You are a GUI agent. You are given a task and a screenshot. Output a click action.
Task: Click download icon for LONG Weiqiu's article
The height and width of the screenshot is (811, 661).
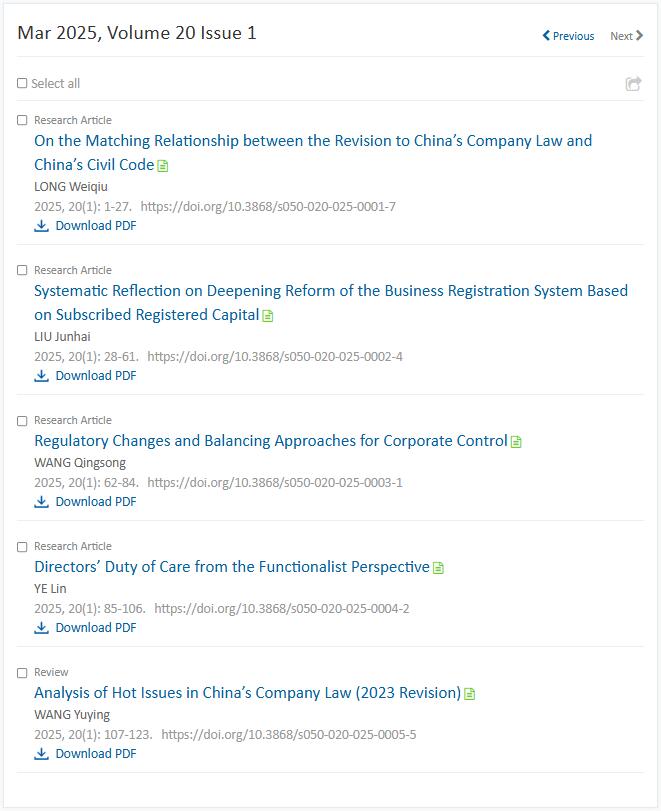tap(41, 226)
